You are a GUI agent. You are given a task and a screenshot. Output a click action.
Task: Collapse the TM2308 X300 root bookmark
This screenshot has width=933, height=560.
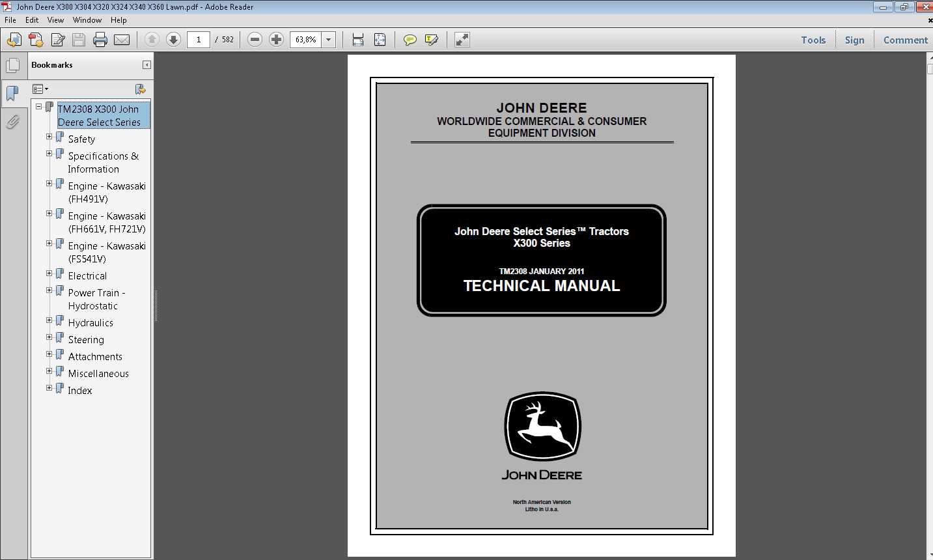[39, 106]
